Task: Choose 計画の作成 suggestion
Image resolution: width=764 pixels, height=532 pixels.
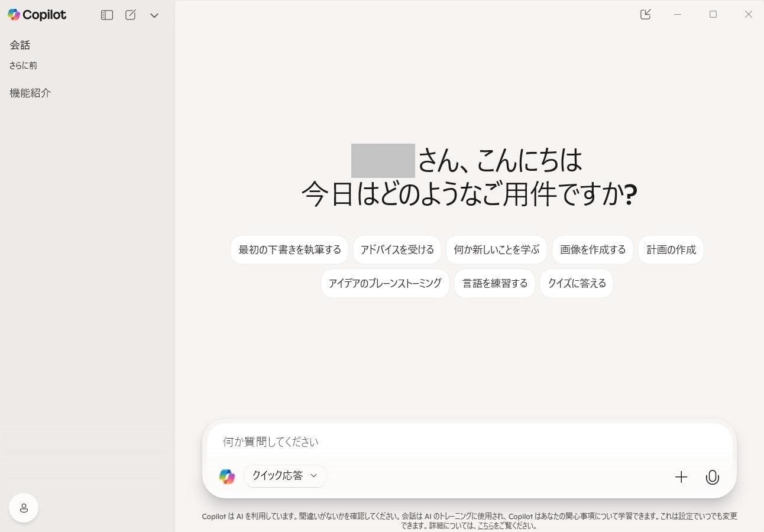Action: [x=670, y=249]
